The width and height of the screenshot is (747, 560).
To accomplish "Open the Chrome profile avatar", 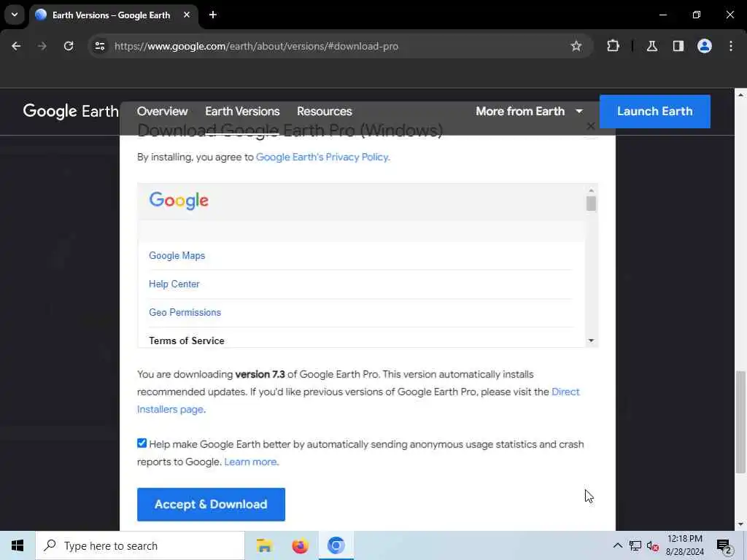I will coord(704,46).
